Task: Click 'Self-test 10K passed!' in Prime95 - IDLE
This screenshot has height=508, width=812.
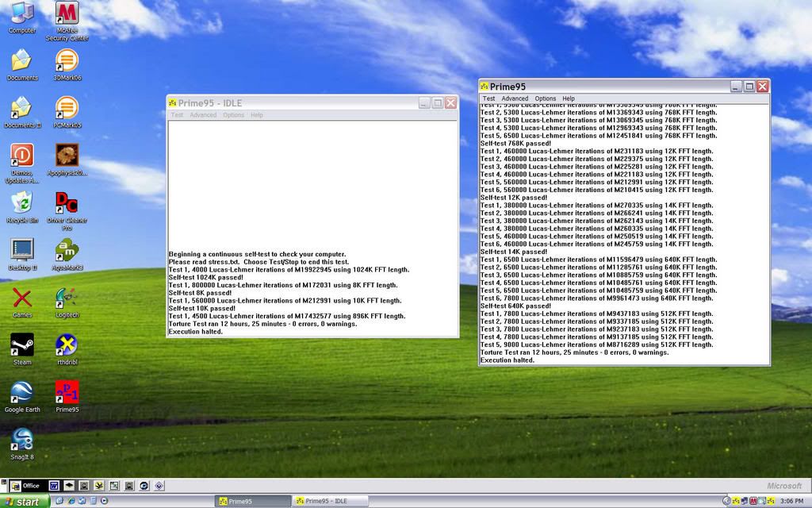Action: pos(202,309)
